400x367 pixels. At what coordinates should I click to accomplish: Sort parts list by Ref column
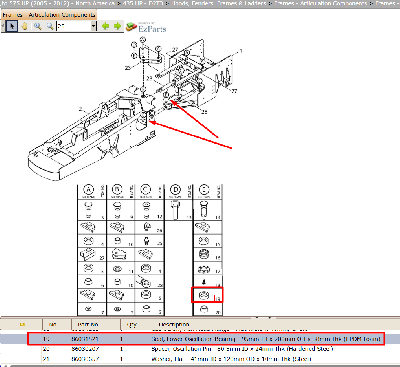(52, 324)
